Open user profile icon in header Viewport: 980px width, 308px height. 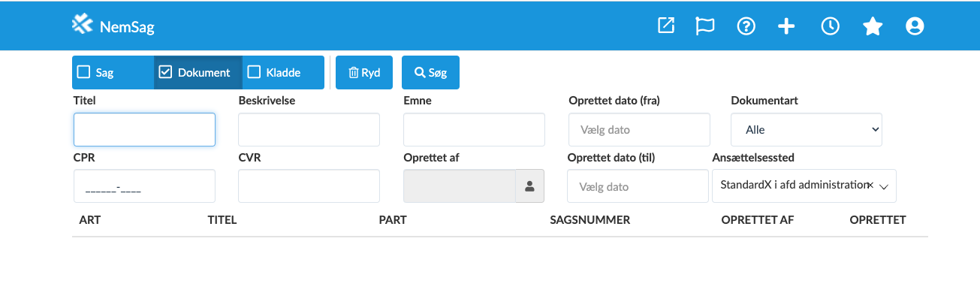[x=914, y=26]
